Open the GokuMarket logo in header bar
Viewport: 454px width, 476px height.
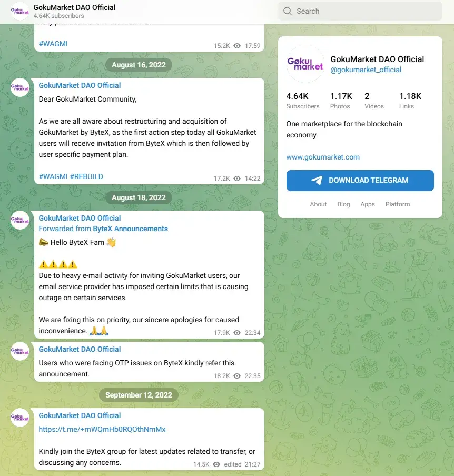coord(19,11)
